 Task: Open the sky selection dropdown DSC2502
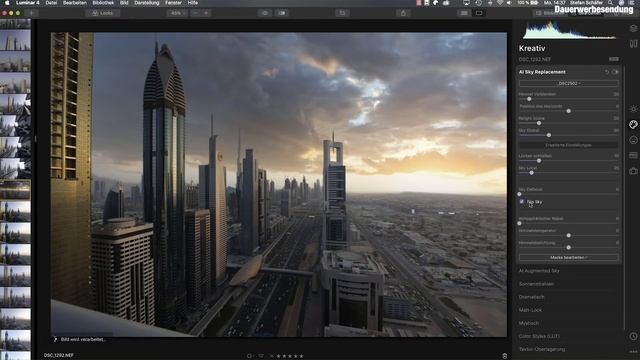(569, 83)
